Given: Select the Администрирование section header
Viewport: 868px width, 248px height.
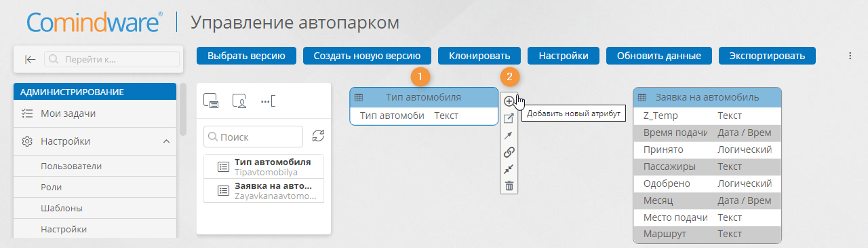Looking at the screenshot, I should point(95,91).
